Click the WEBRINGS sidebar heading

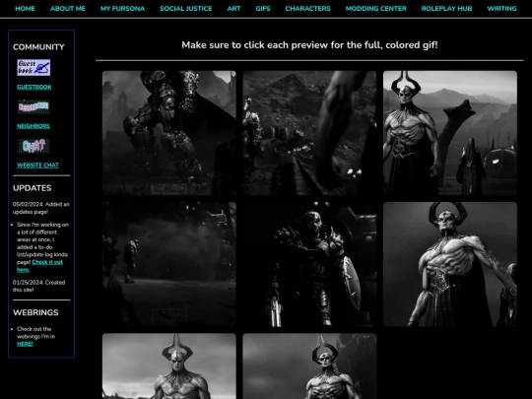click(x=35, y=312)
